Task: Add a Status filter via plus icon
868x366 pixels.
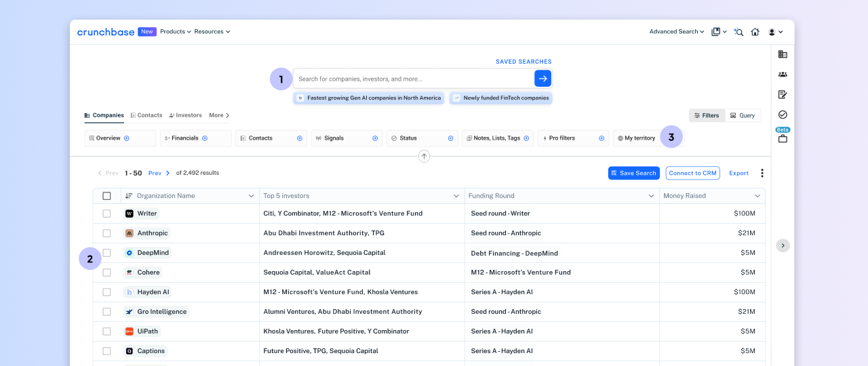Action: point(450,138)
